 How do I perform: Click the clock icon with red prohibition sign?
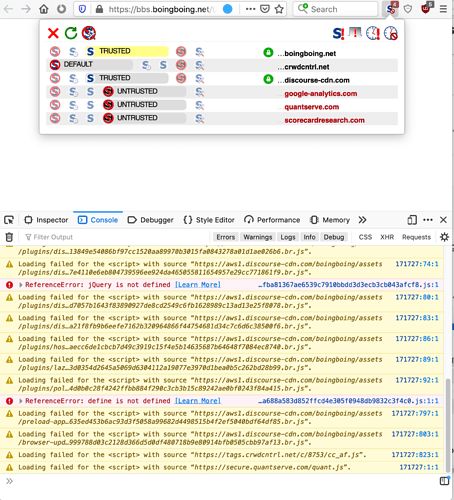[391, 33]
